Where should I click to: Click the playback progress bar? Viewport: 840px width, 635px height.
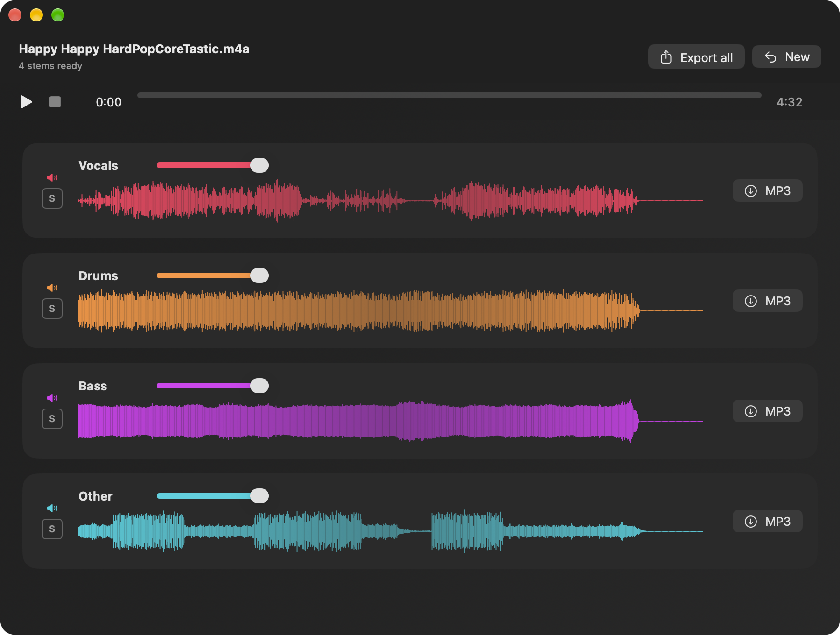[x=449, y=95]
